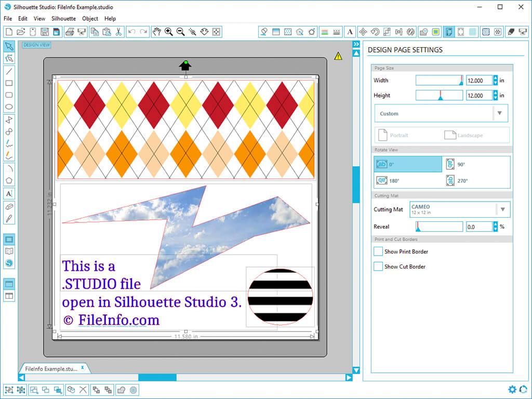Click the Scissors cut icon
The height and width of the screenshot is (399, 532).
point(118,32)
